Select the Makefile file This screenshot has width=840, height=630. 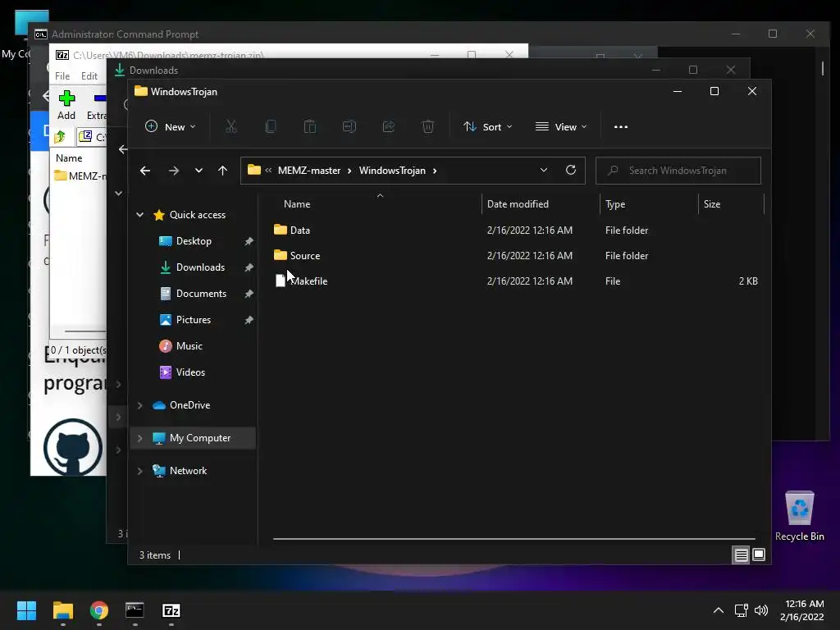(308, 281)
